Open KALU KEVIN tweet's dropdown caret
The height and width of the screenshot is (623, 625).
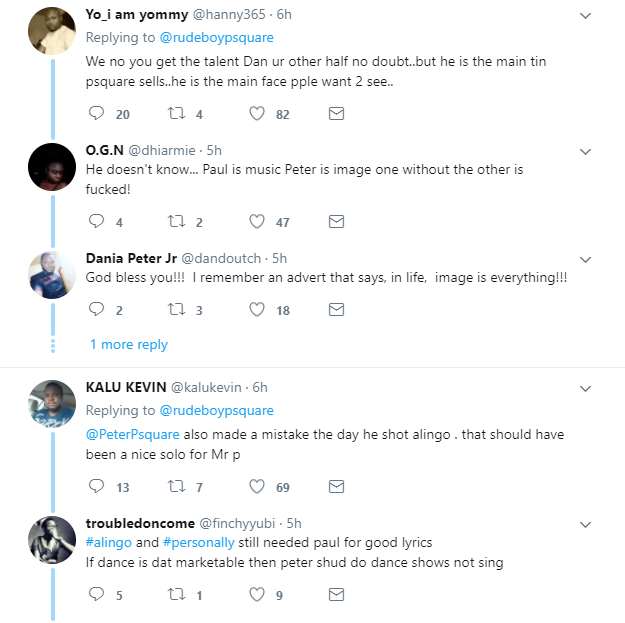586,387
